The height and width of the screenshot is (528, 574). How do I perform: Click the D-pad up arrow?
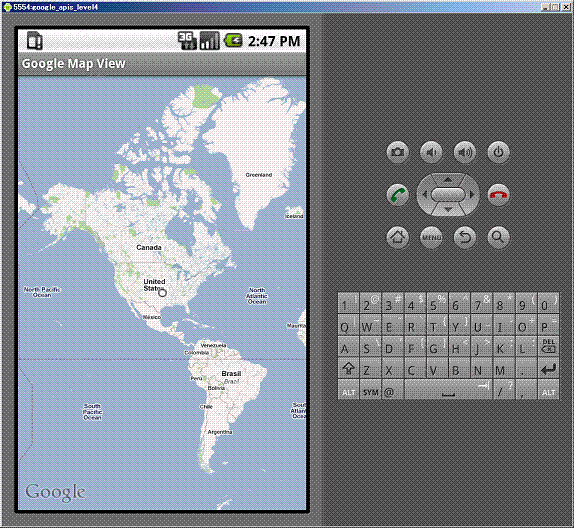[x=448, y=179]
